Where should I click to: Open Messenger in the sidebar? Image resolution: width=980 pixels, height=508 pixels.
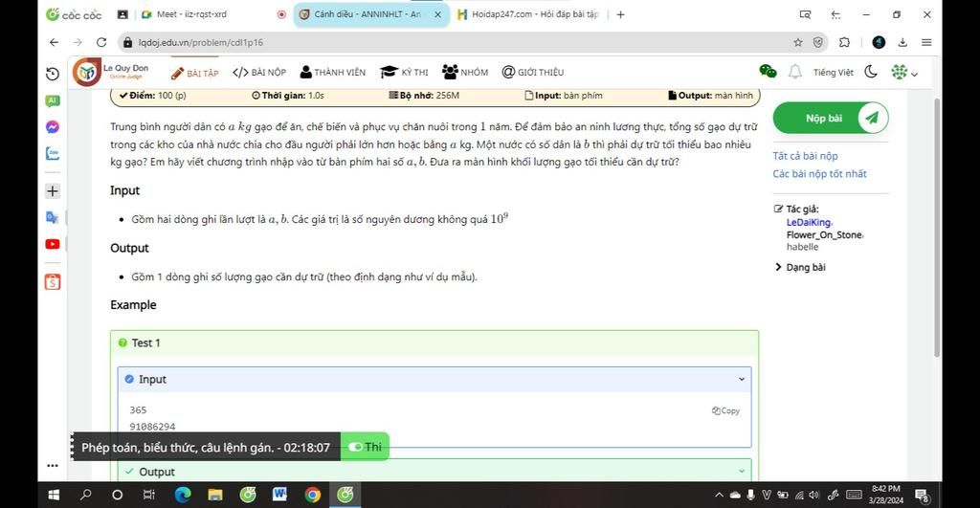pos(53,127)
